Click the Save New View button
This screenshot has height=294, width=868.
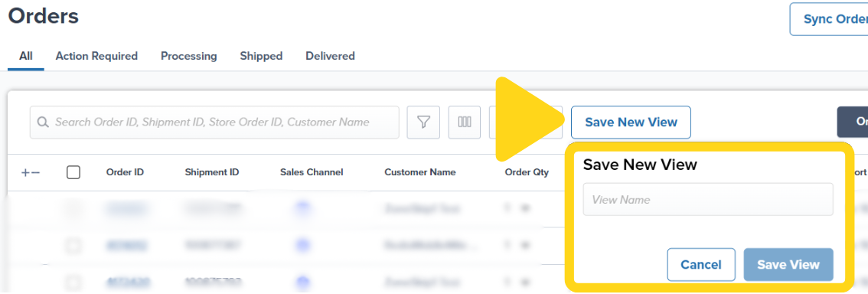[631, 122]
